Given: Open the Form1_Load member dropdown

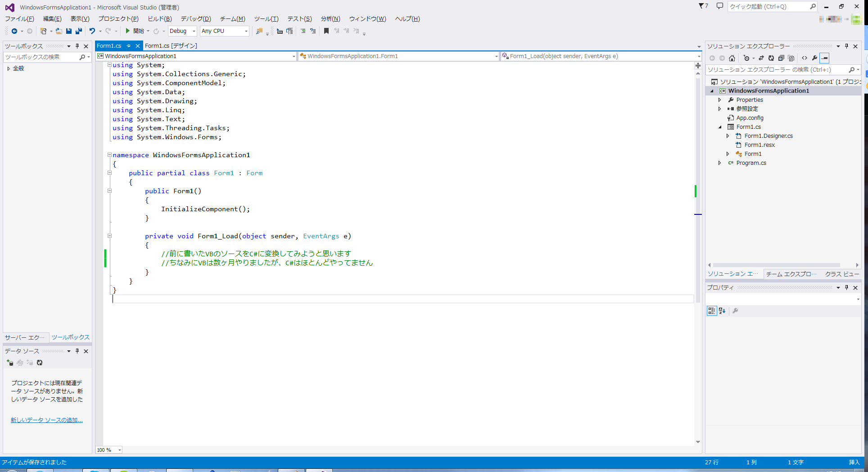Looking at the screenshot, I should 601,56.
